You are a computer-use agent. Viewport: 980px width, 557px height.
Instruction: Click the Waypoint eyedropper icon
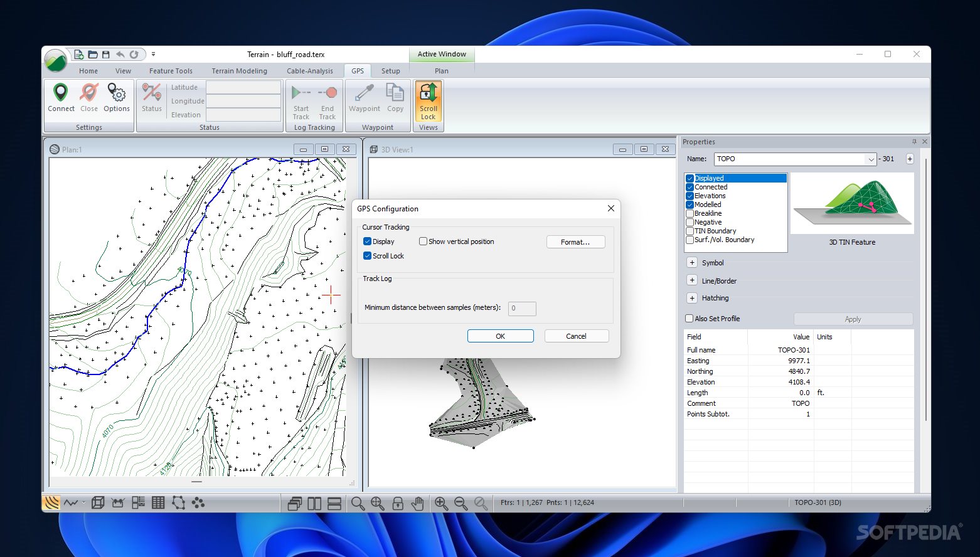point(365,93)
